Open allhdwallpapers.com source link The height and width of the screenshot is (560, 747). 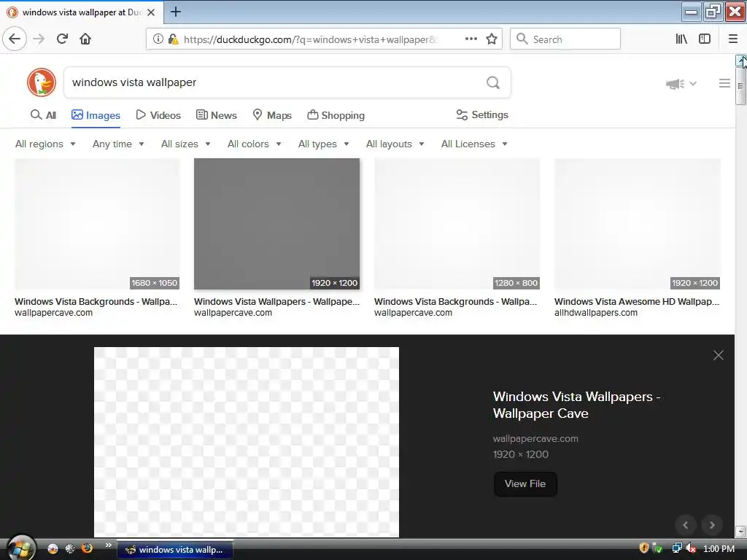[596, 313]
